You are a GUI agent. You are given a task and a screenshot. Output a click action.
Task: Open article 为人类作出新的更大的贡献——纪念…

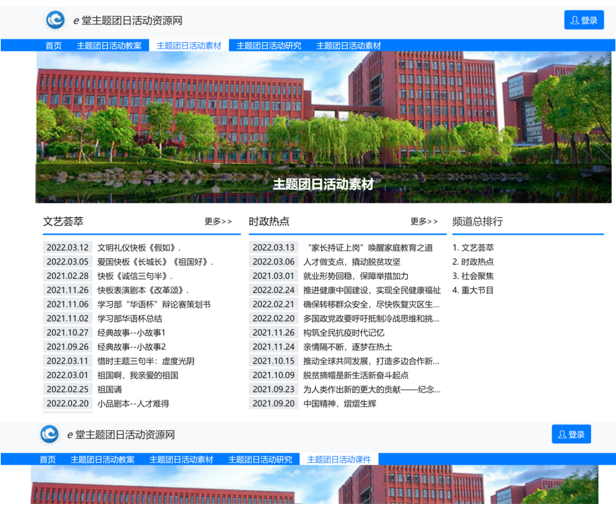(x=372, y=389)
